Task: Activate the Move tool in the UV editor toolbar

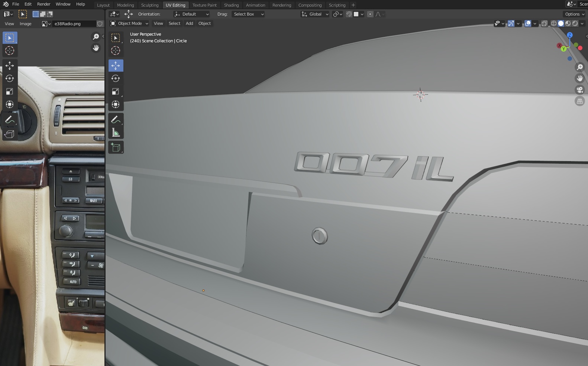Action: pos(10,65)
